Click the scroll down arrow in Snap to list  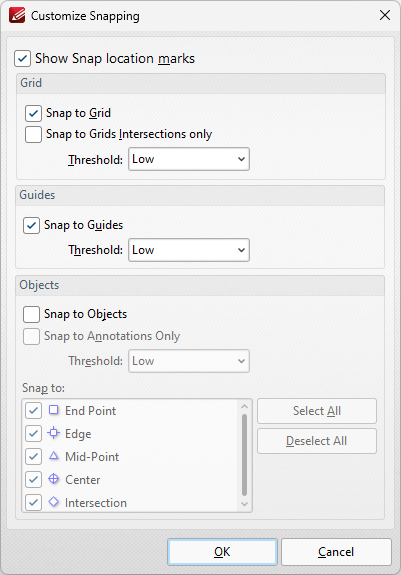[244, 505]
